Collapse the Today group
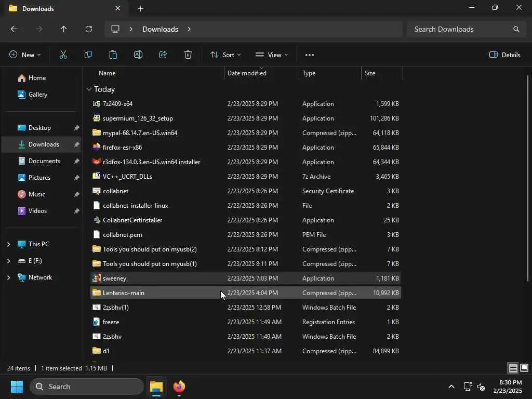The height and width of the screenshot is (399, 532). click(88, 89)
